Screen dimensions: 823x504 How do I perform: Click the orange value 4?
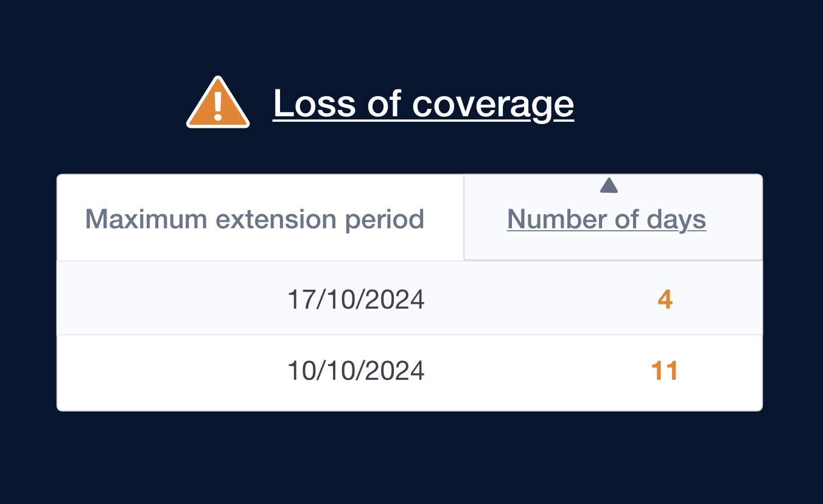point(665,299)
